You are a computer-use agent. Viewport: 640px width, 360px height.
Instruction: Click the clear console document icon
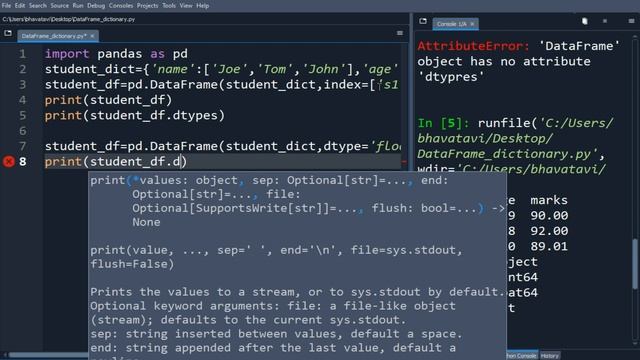tap(584, 21)
